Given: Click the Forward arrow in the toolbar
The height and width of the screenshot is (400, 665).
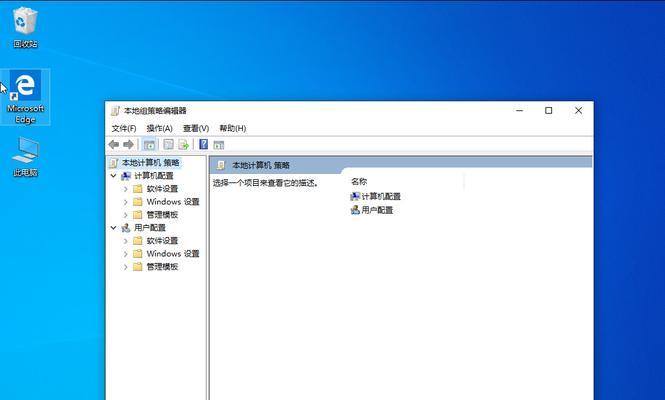Looking at the screenshot, I should [x=128, y=145].
